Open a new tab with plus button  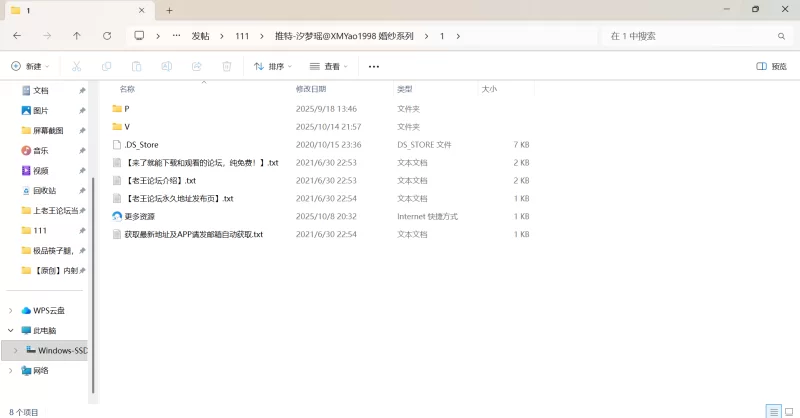pos(169,10)
